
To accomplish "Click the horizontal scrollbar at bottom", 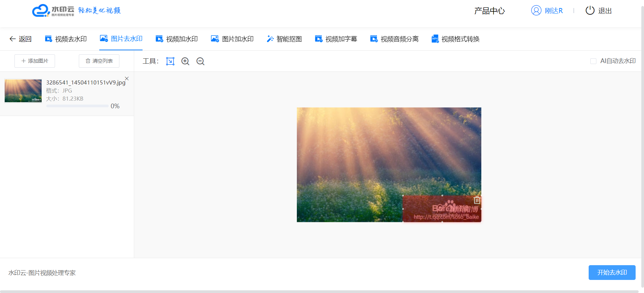I will [319, 291].
